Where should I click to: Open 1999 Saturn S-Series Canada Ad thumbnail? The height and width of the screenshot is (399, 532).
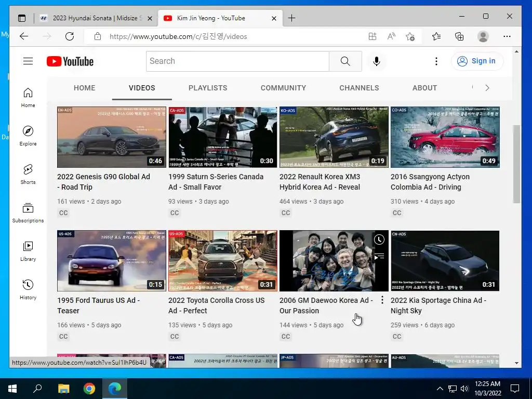click(222, 137)
